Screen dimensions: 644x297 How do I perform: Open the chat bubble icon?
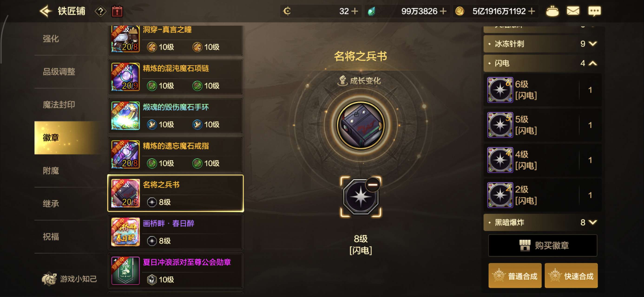pos(594,11)
